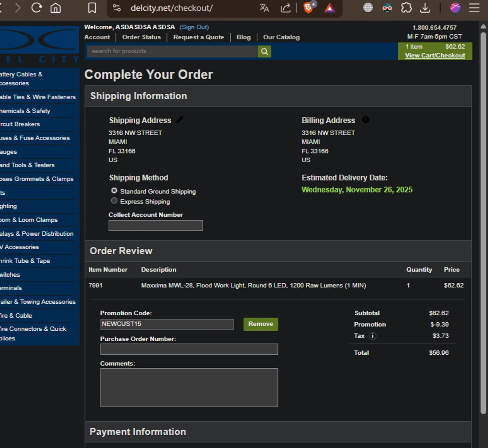The width and height of the screenshot is (488, 448).
Task: Choose the Express Shipping option
Action: 114,201
